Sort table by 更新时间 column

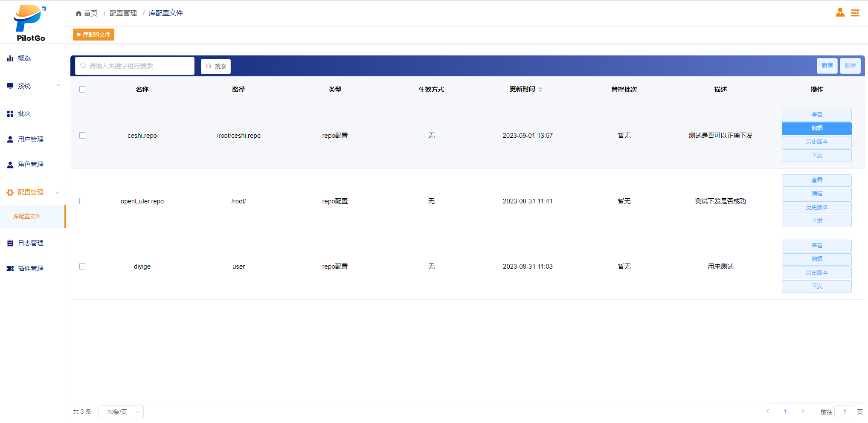[540, 89]
